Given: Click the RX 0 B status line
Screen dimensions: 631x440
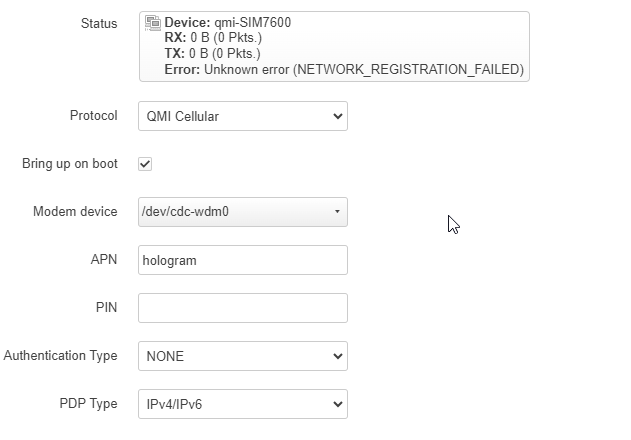Looking at the screenshot, I should click(213, 38).
